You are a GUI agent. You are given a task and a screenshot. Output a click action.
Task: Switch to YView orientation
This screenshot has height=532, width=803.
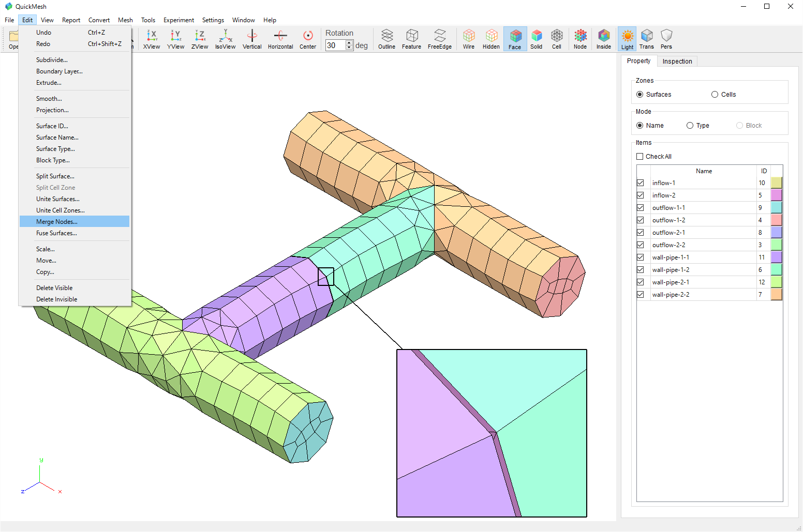pyautogui.click(x=176, y=39)
